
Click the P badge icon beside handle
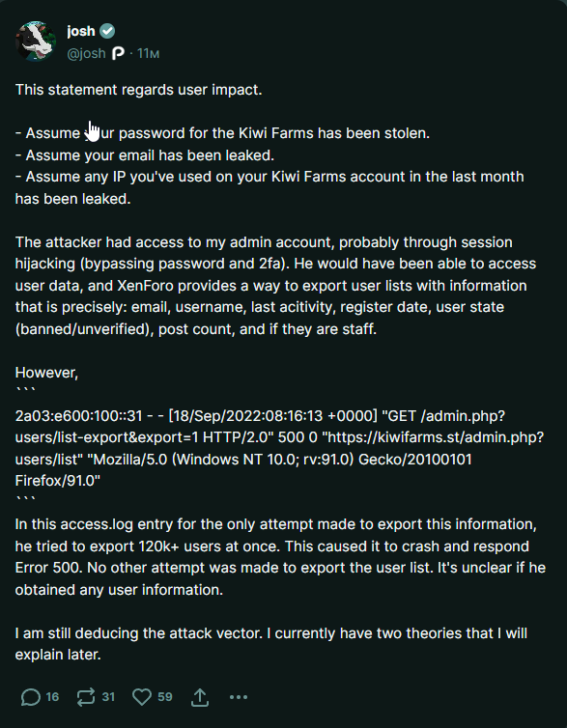118,54
